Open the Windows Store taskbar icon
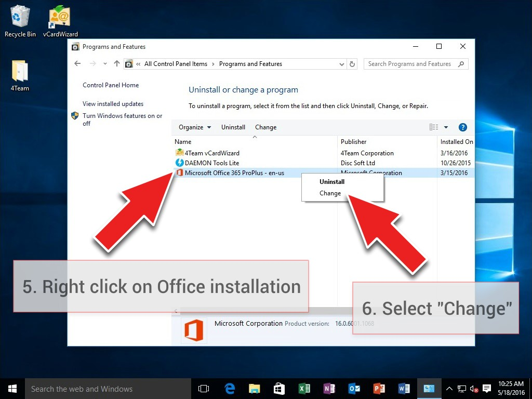The height and width of the screenshot is (399, 532). 279,389
